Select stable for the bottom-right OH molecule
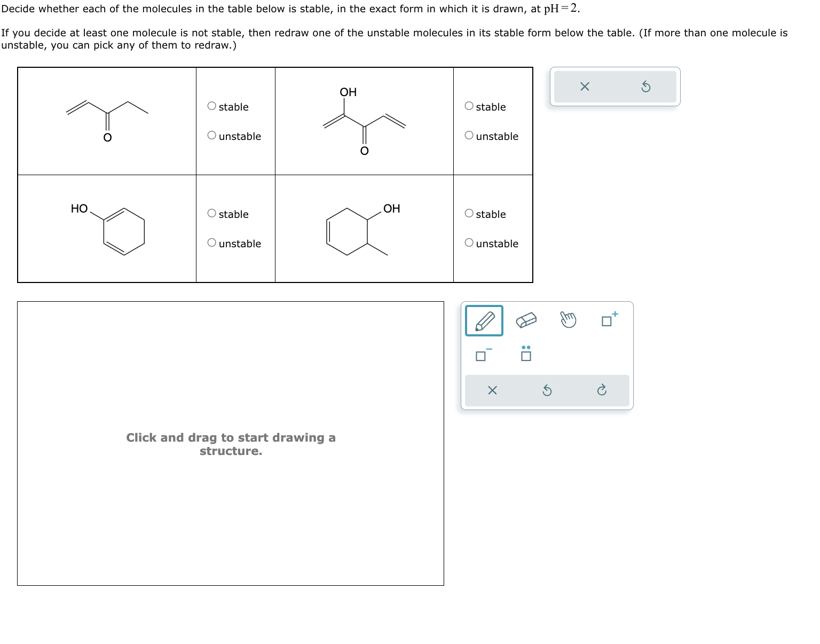 pos(468,214)
